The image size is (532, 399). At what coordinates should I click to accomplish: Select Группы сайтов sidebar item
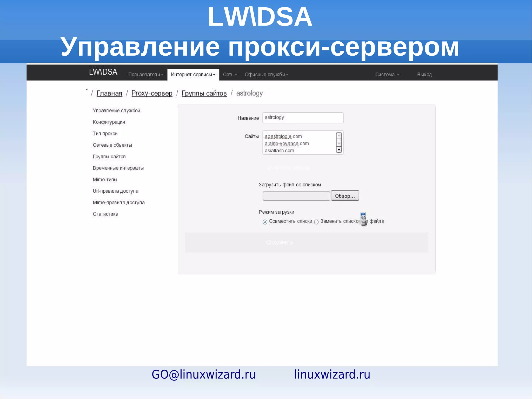click(109, 156)
